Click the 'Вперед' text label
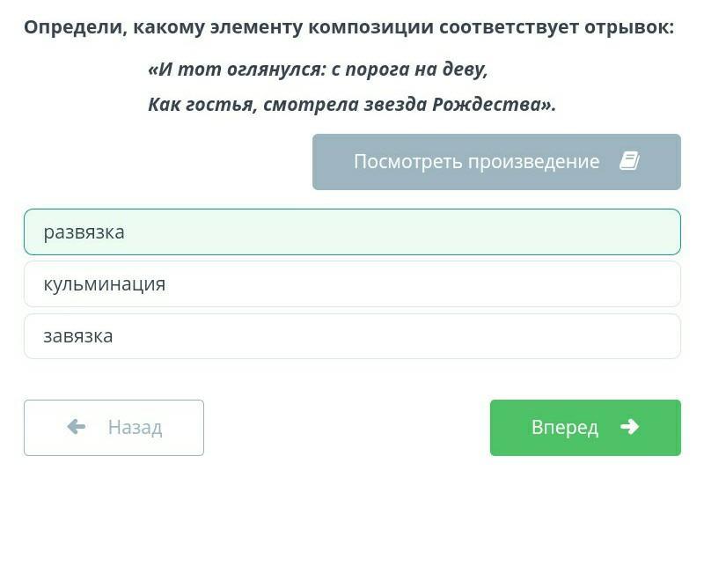The image size is (704, 588). (x=565, y=427)
